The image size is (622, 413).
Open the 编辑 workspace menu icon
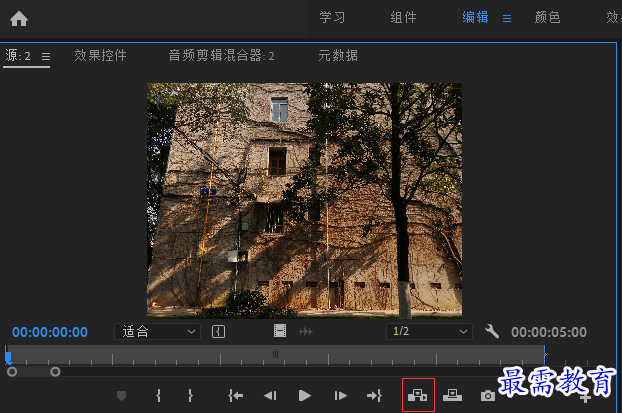pos(507,19)
